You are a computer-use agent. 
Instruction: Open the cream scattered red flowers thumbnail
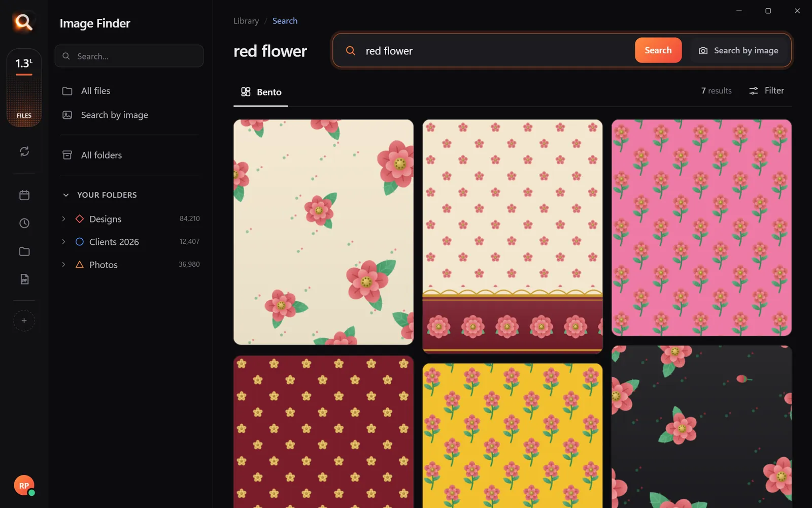tap(323, 232)
